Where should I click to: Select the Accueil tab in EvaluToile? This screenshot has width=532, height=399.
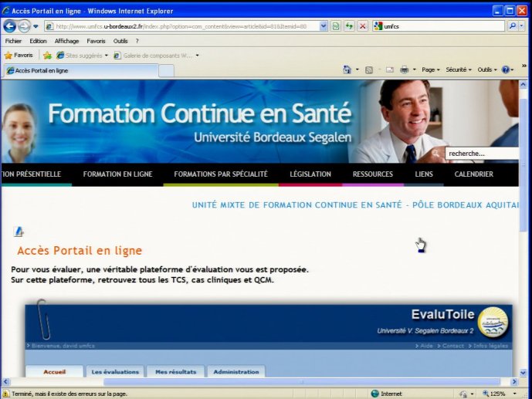(54, 371)
